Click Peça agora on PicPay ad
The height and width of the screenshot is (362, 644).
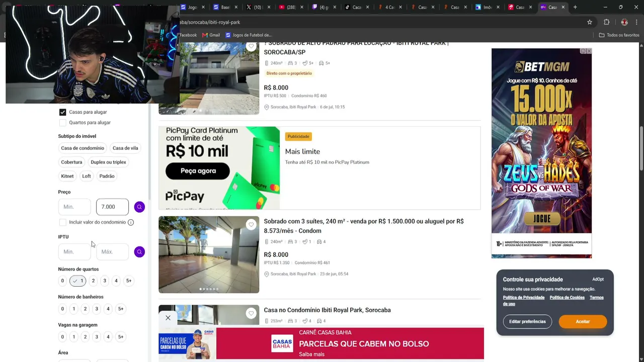tap(198, 171)
